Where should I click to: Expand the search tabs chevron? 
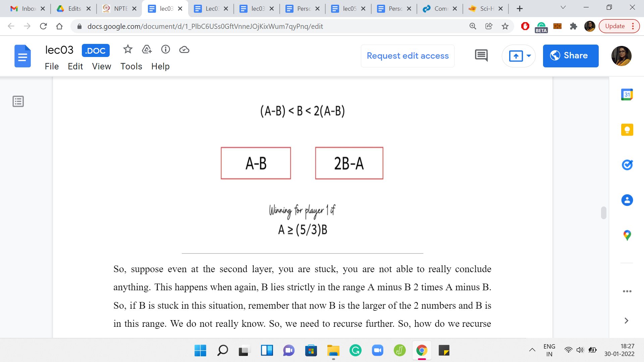click(563, 8)
